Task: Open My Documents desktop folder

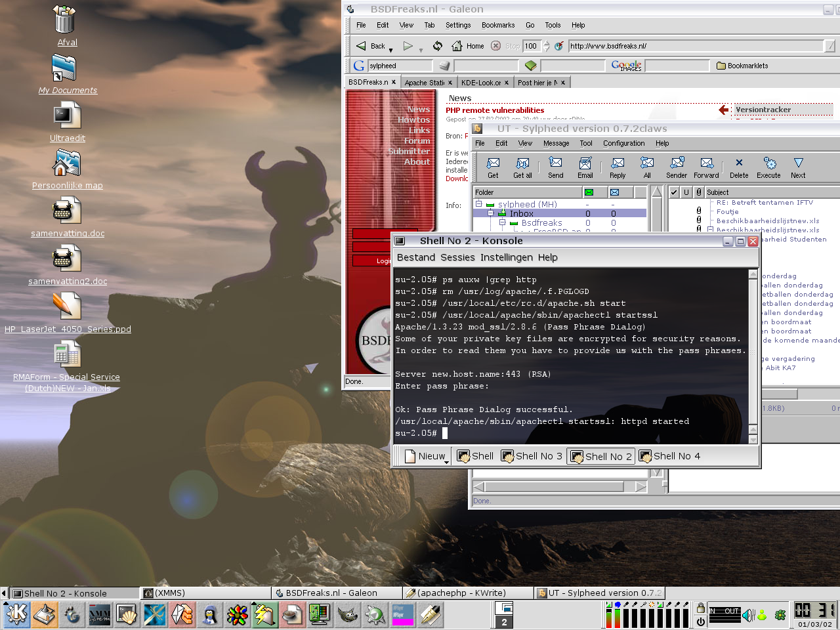Action: pyautogui.click(x=65, y=68)
